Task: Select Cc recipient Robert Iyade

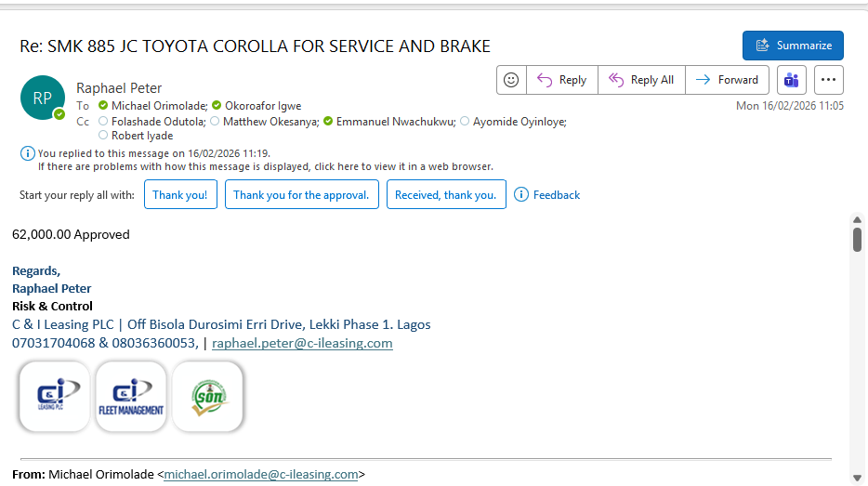Action: [x=142, y=136]
